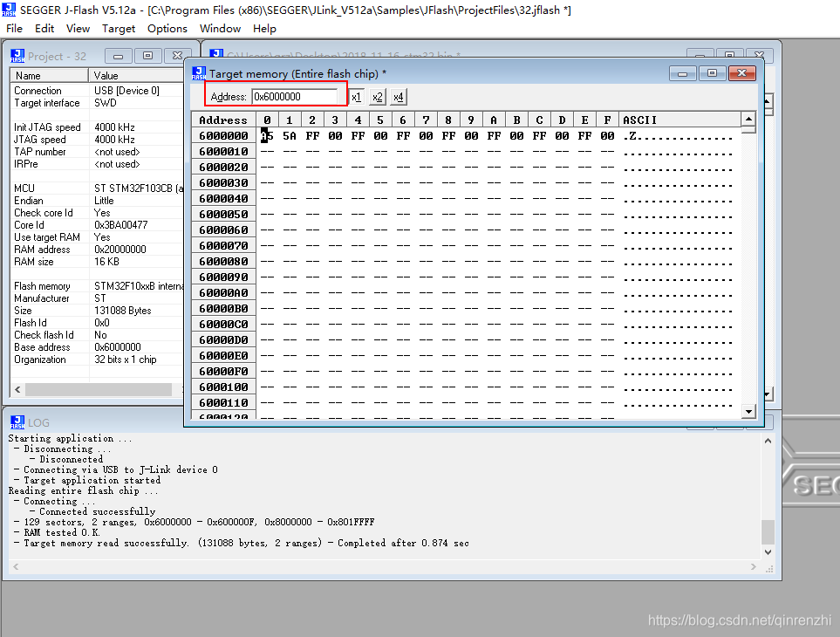This screenshot has height=637, width=840.
Task: Set display width to x4
Action: (x=398, y=97)
